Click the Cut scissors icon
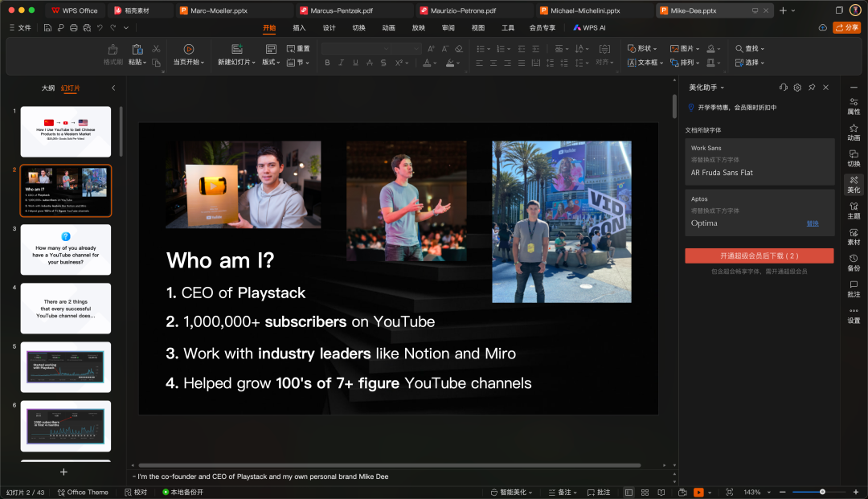This screenshot has height=499, width=868. 156,49
